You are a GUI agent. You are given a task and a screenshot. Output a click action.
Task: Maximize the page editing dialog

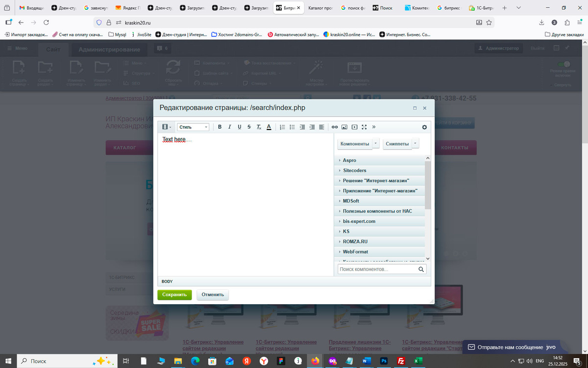[415, 108]
